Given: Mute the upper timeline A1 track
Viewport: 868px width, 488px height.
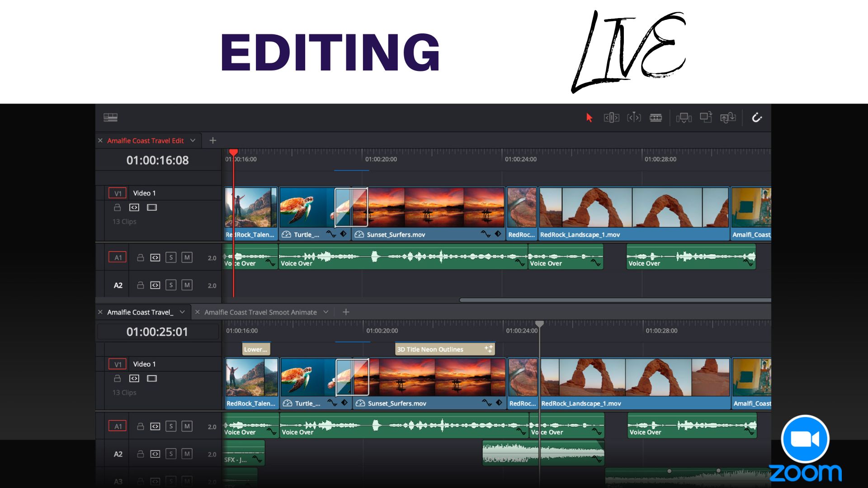Looking at the screenshot, I should tap(187, 258).
